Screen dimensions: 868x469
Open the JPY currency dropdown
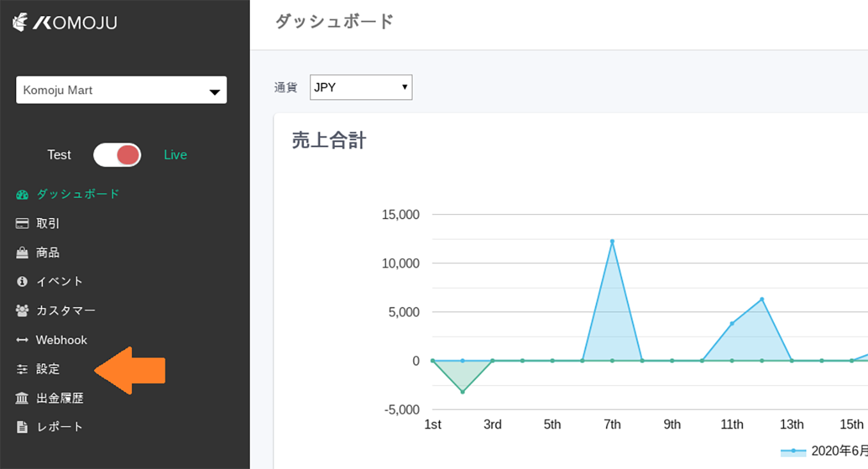pyautogui.click(x=361, y=88)
